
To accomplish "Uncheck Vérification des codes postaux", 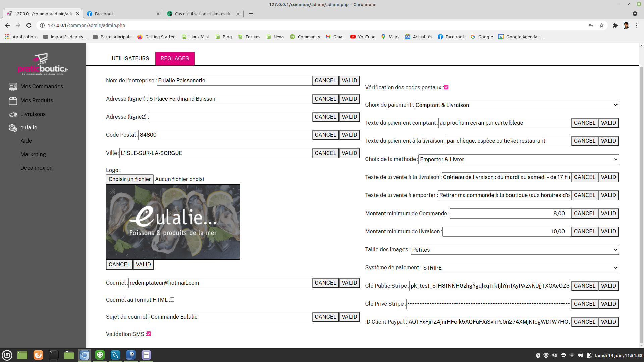I will click(446, 87).
